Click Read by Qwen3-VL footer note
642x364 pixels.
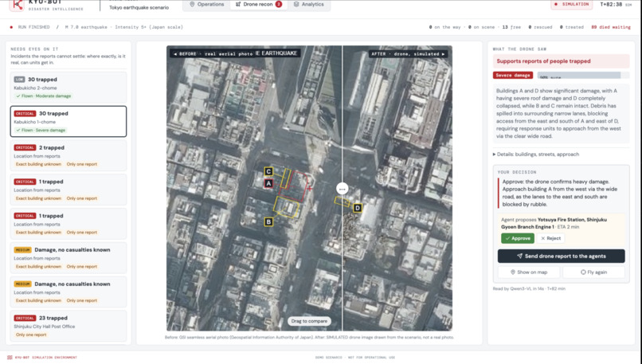click(529, 288)
